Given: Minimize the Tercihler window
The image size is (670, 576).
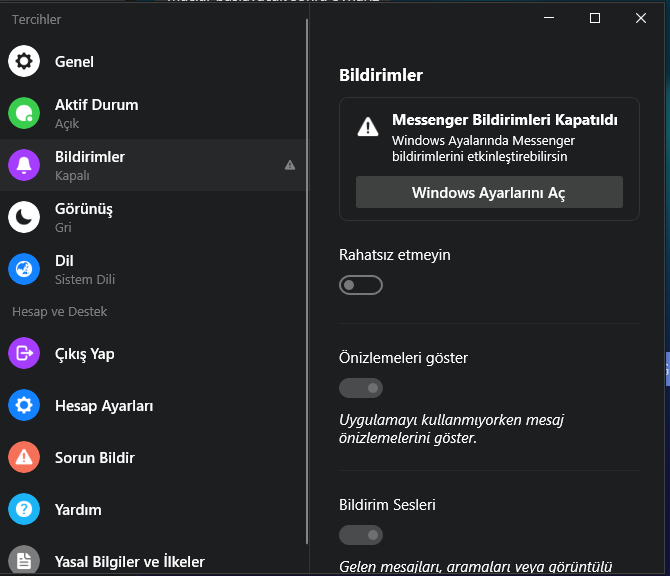Looking at the screenshot, I should point(549,18).
